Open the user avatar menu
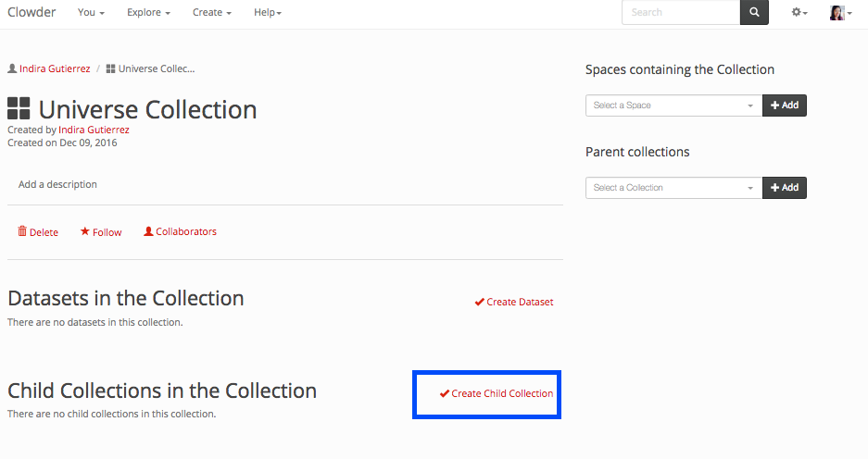 coord(840,13)
